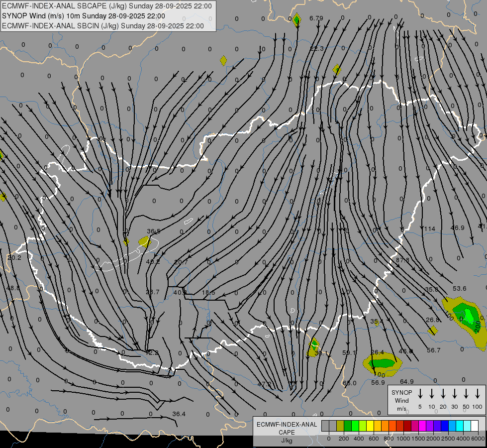Screen dimensions: 487x448
Task: Select the pure yellow swatch in the CAPE colorbar
Action: [x=370, y=426]
